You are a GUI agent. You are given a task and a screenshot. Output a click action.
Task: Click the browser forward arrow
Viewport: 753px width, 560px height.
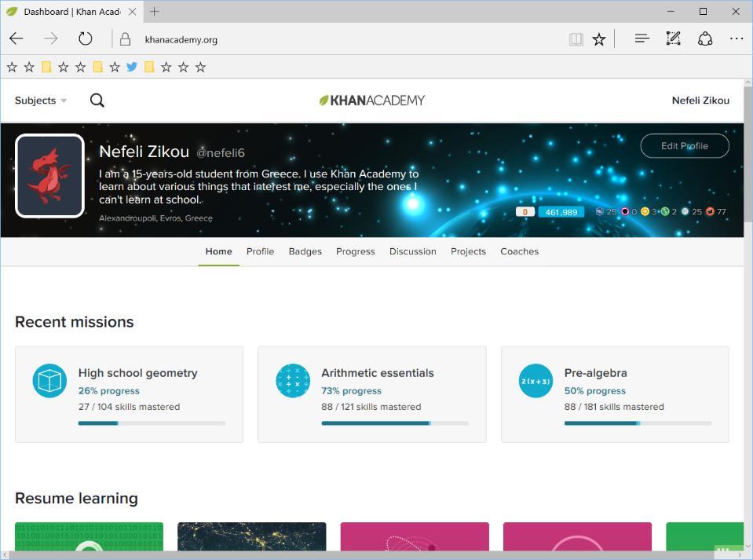(50, 39)
